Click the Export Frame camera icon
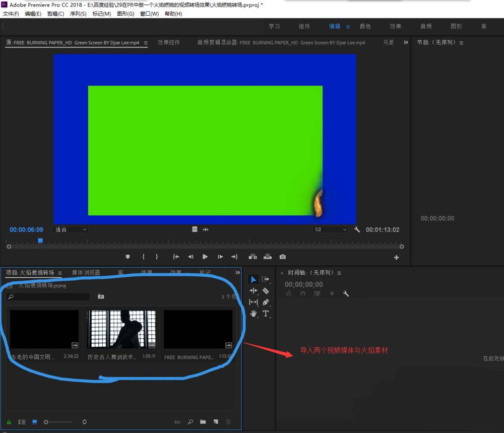The height and width of the screenshot is (433, 504). point(283,257)
